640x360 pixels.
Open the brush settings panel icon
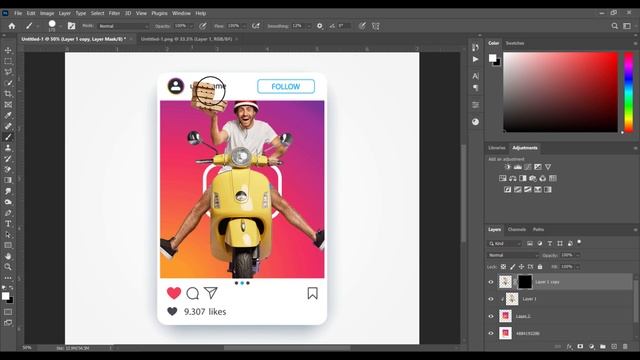point(71,26)
